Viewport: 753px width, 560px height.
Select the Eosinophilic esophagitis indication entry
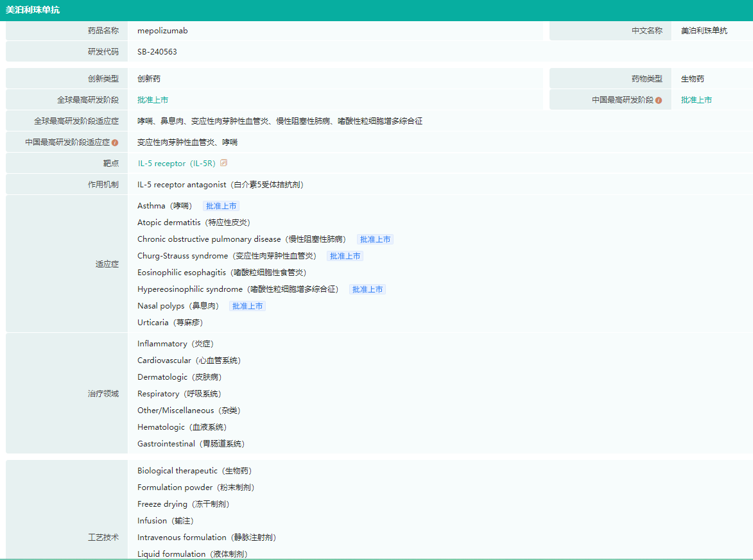click(221, 273)
